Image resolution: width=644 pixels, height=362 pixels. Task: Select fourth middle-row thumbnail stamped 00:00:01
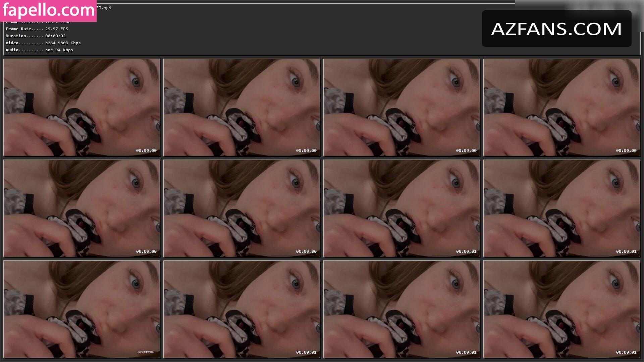(561, 208)
